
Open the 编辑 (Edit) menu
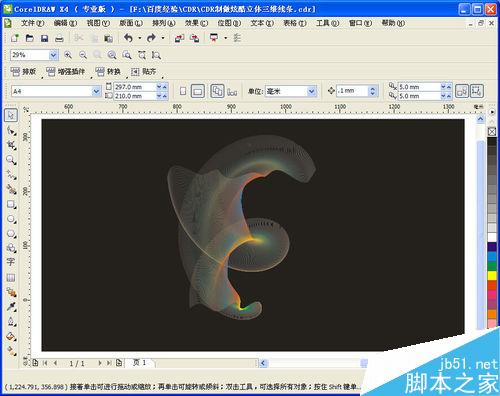tap(65, 23)
